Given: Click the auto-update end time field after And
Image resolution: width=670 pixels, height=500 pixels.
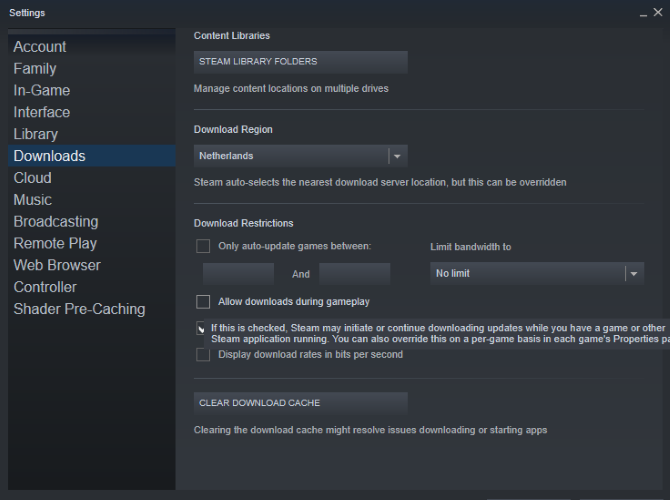Looking at the screenshot, I should [354, 274].
